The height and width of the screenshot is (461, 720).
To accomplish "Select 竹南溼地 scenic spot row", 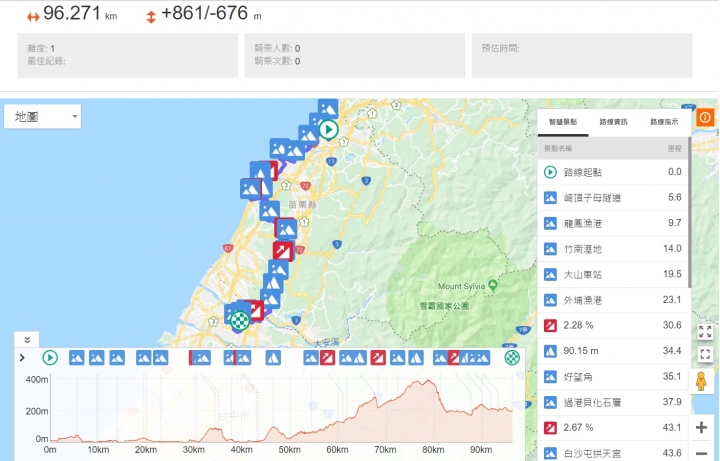I will (x=613, y=249).
